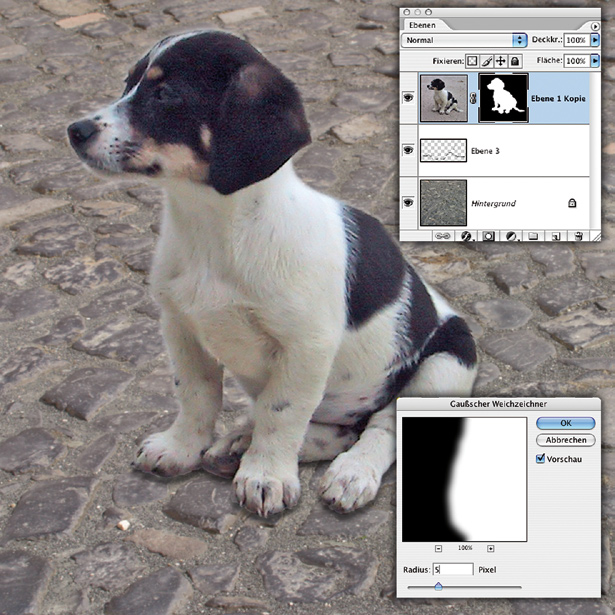615x615 pixels.
Task: Select the Ebenen tab
Action: tap(422, 25)
